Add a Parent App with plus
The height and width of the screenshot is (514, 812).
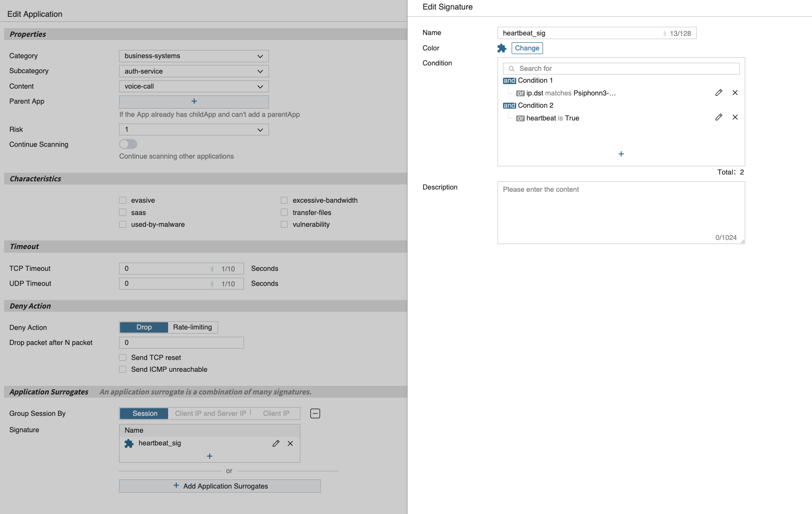pyautogui.click(x=194, y=101)
